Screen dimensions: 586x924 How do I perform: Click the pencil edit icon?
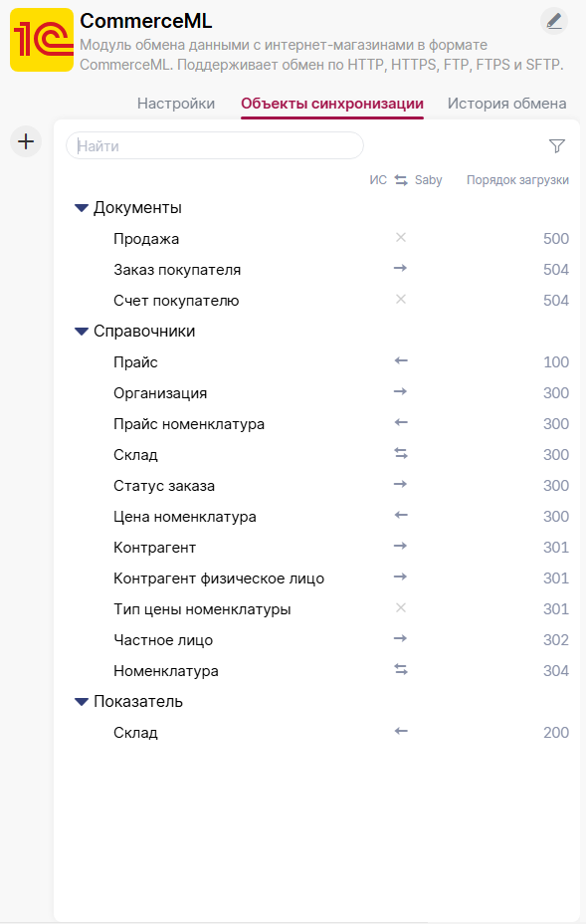coord(553,21)
